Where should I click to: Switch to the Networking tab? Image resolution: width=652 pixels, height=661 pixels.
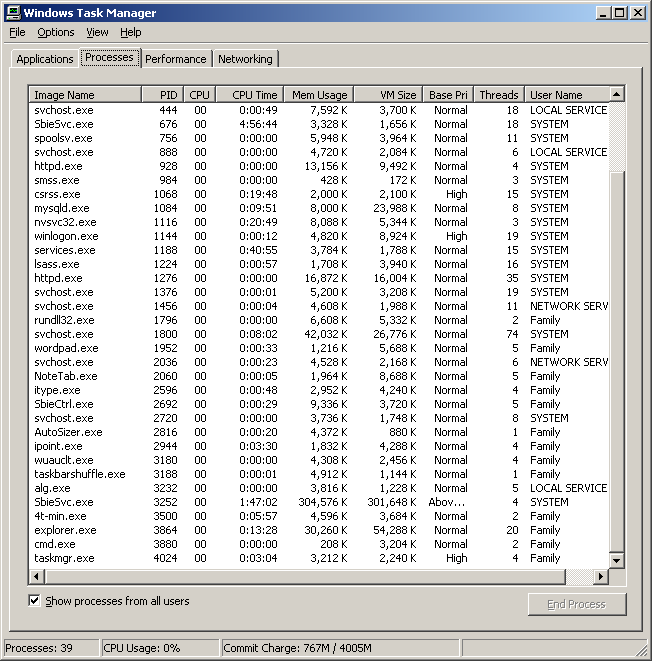pyautogui.click(x=245, y=59)
